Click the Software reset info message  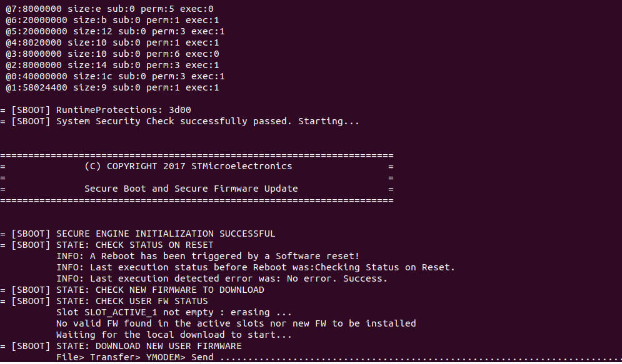point(208,256)
